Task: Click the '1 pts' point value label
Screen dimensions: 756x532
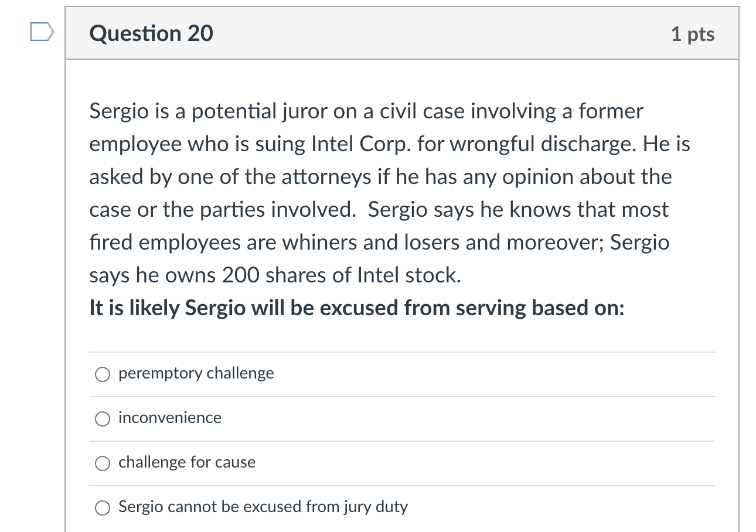Action: coord(694,34)
